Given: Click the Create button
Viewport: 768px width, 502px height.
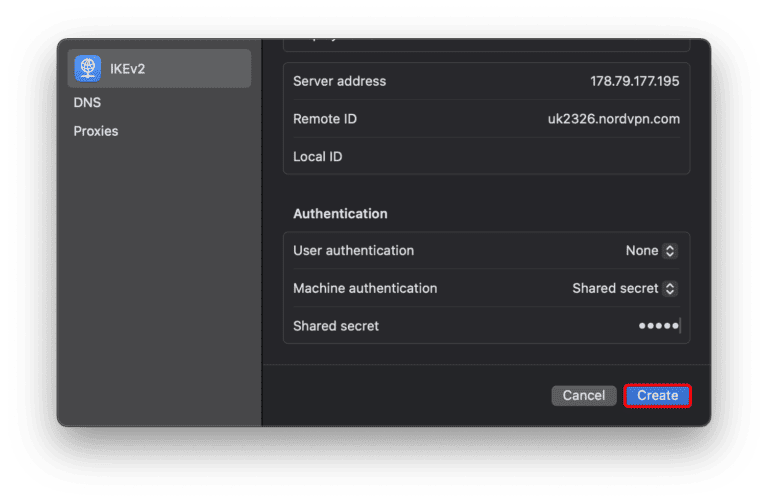Looking at the screenshot, I should point(657,396).
